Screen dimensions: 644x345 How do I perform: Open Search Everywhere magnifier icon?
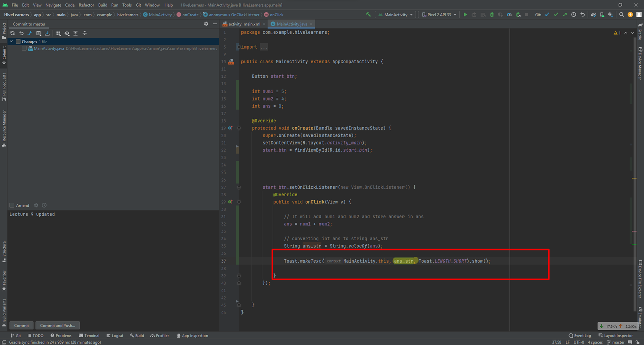[x=622, y=15]
